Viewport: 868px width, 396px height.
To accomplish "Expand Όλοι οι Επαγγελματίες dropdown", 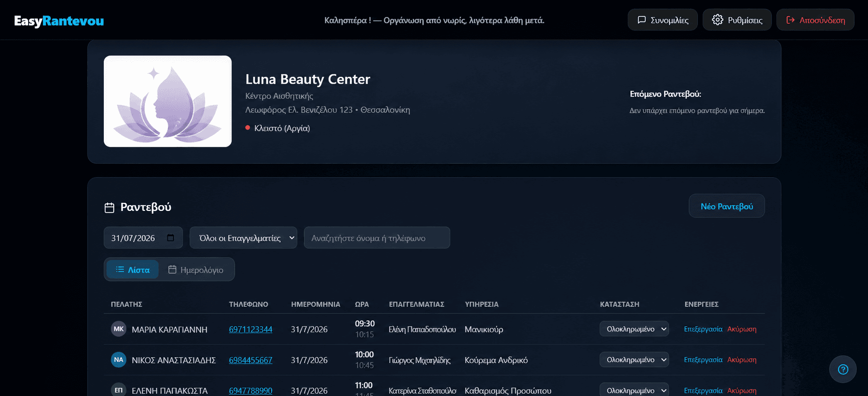I will click(243, 238).
